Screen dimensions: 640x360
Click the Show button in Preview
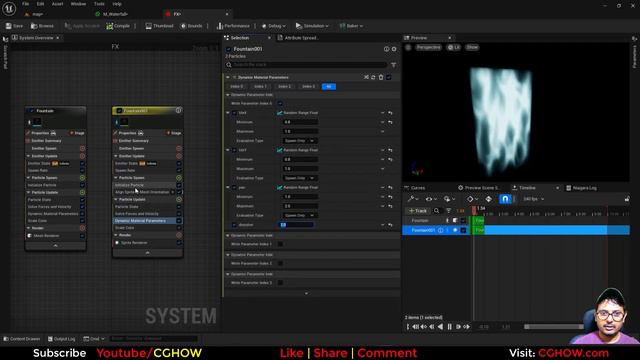(472, 47)
